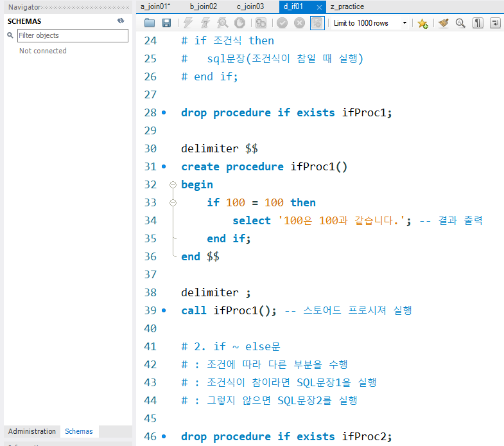504x446 pixels.
Task: Click statement marker dot on line 39
Action: point(164,310)
